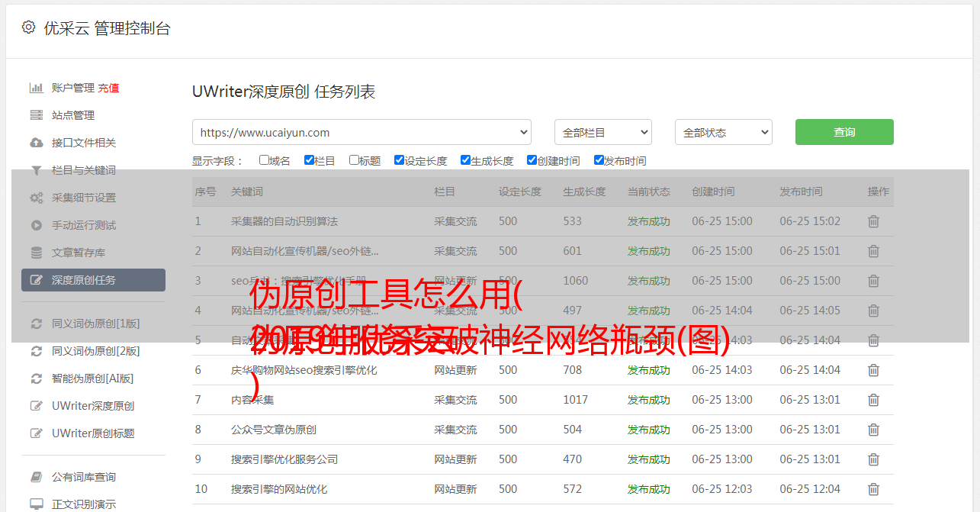Uncheck the 栏目 display field checkbox

pyautogui.click(x=309, y=160)
